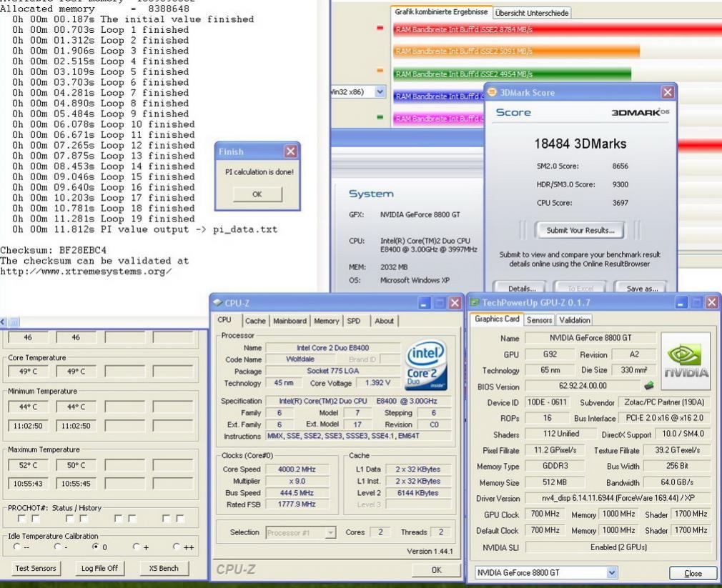Click the Log File Off button
Viewport: 722px width, 588px height.
pyautogui.click(x=99, y=568)
